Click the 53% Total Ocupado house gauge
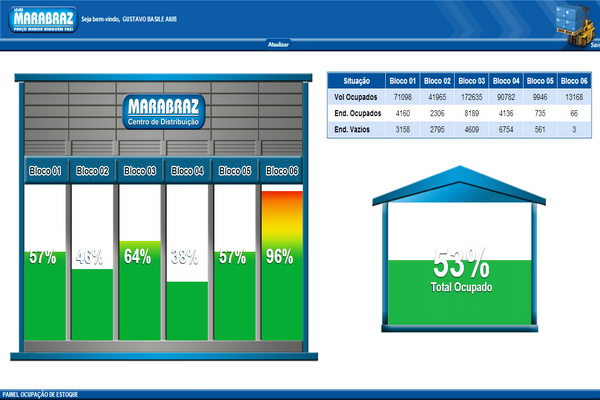This screenshot has width=600, height=400. [460, 249]
